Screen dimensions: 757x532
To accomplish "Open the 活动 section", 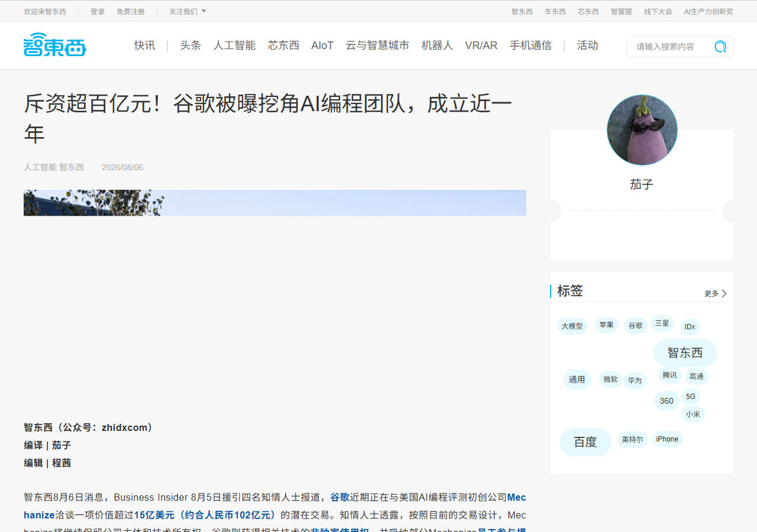I will 587,46.
